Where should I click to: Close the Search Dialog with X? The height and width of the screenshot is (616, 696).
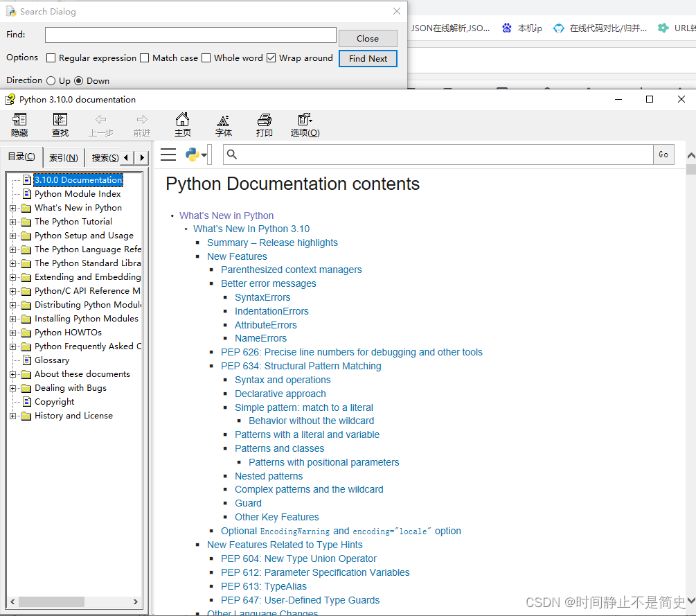point(397,11)
